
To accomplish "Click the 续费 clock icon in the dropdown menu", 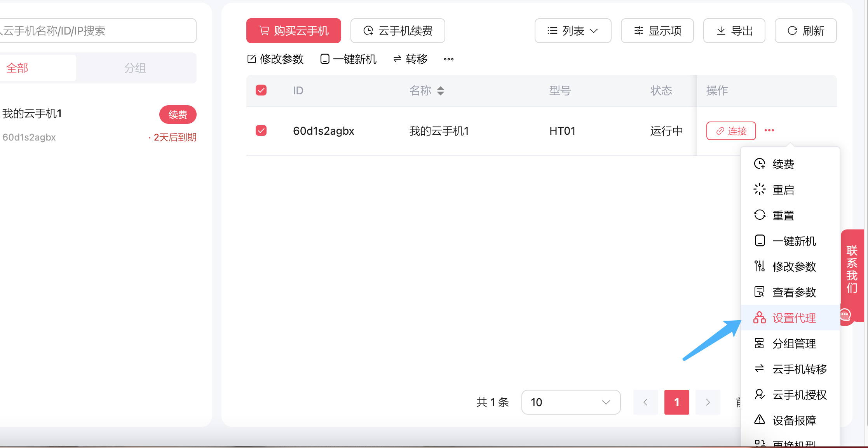I will pos(760,164).
